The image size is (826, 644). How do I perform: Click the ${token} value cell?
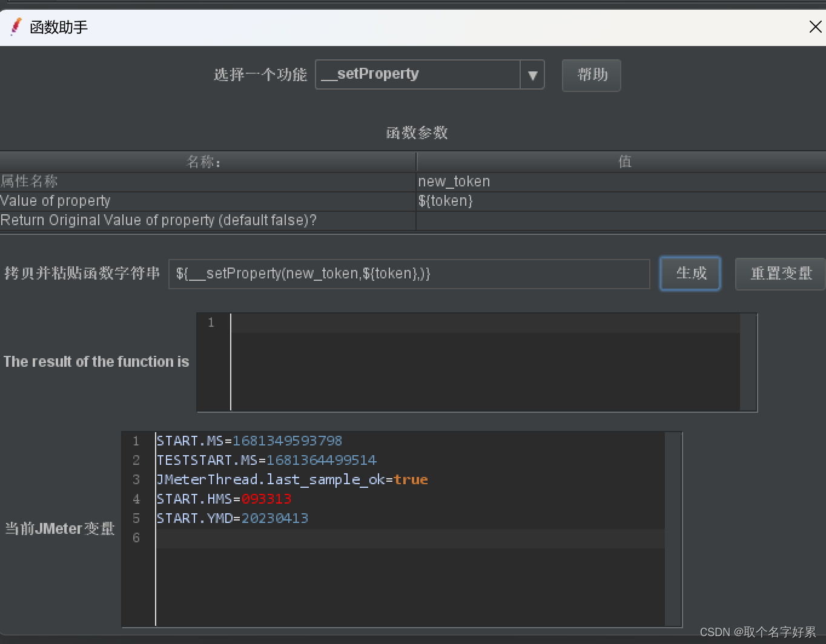click(x=446, y=201)
